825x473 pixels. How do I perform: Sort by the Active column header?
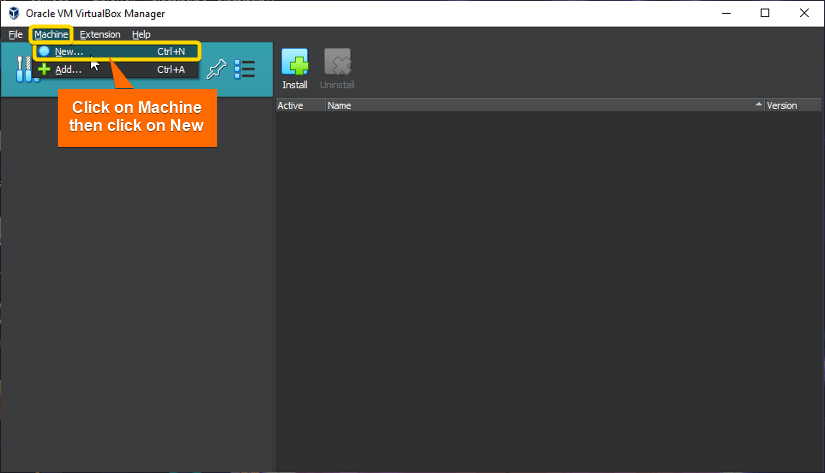300,105
